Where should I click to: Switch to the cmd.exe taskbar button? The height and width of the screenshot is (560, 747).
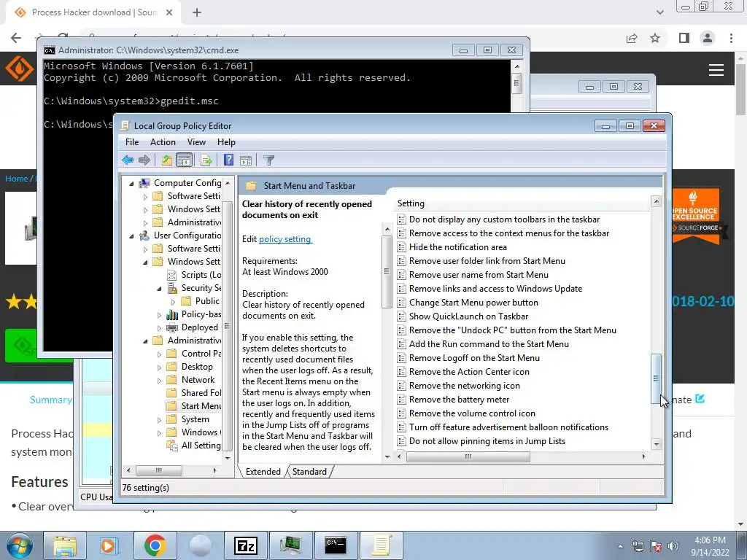(x=336, y=545)
